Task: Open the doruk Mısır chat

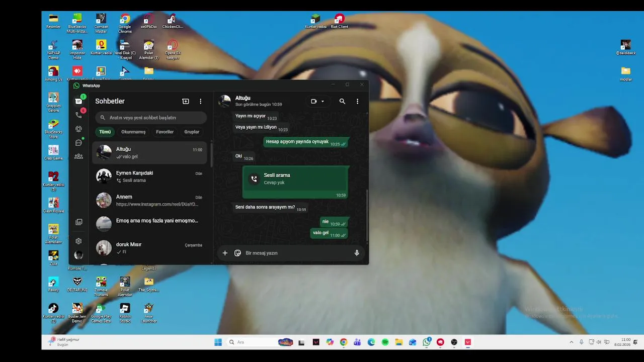Action: 149,248
